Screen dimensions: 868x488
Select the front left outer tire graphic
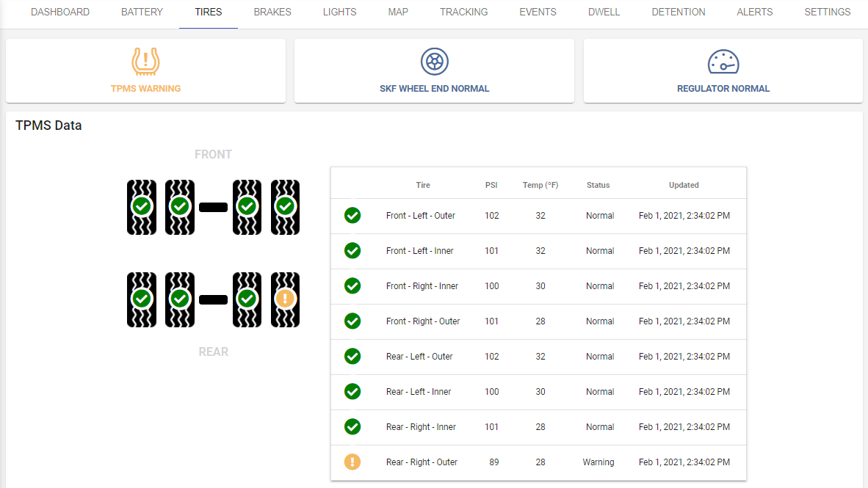point(142,208)
